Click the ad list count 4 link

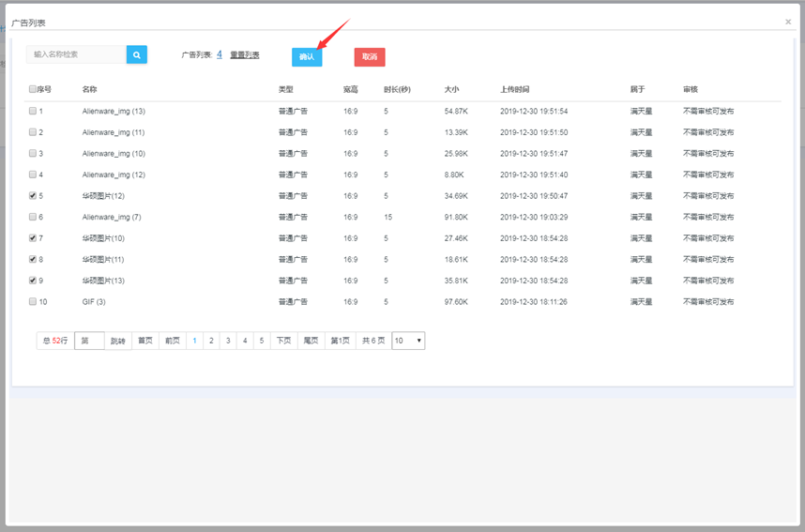point(220,55)
